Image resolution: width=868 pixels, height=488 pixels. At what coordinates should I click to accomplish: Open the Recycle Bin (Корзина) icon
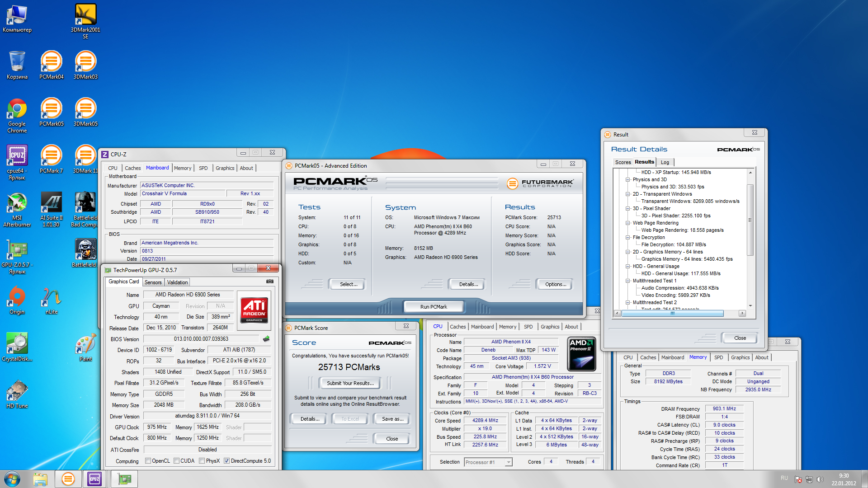tap(17, 65)
